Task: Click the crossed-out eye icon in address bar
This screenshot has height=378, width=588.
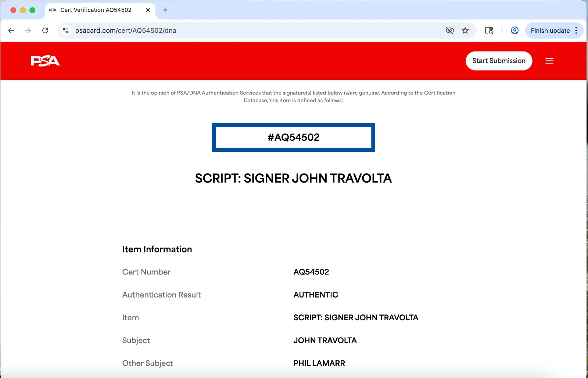Action: coord(450,30)
